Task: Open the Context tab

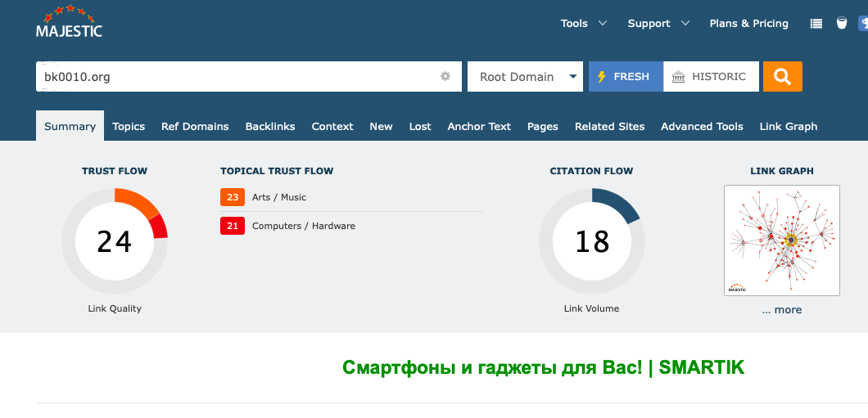Action: point(332,126)
